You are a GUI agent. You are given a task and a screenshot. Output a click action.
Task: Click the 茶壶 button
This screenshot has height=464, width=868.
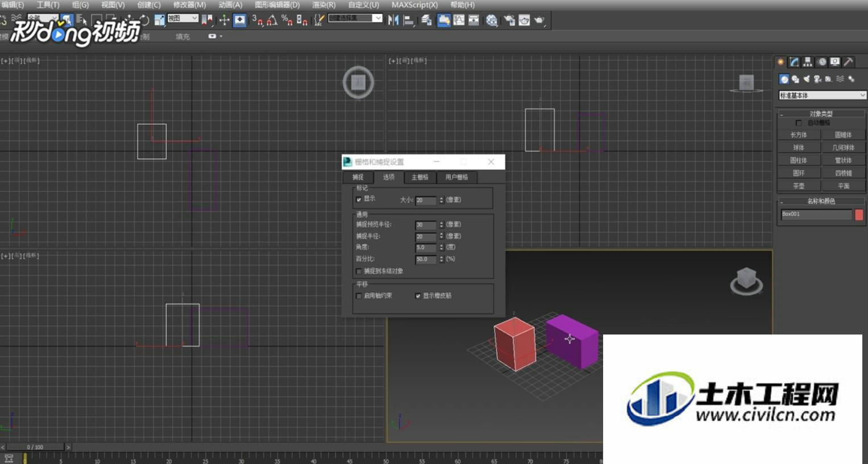click(799, 186)
